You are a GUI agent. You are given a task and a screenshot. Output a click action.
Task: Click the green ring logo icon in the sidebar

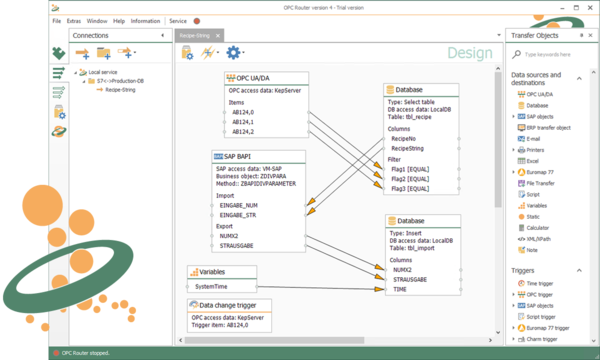[59, 132]
